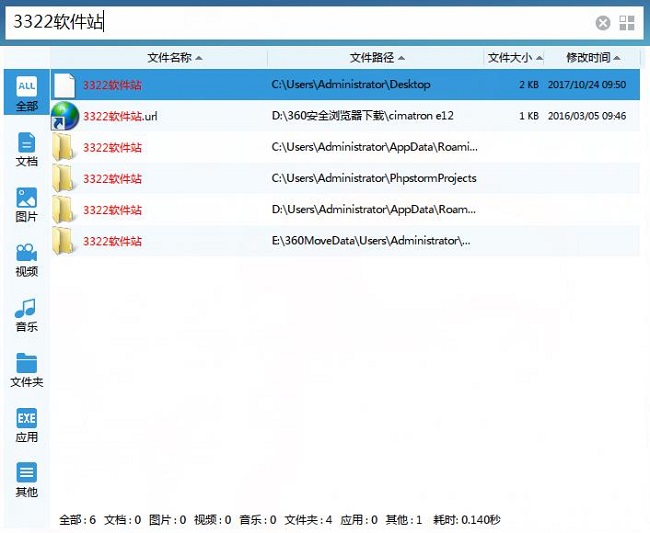Select file name 3322软件站.url
This screenshot has height=533, width=650.
tap(120, 116)
